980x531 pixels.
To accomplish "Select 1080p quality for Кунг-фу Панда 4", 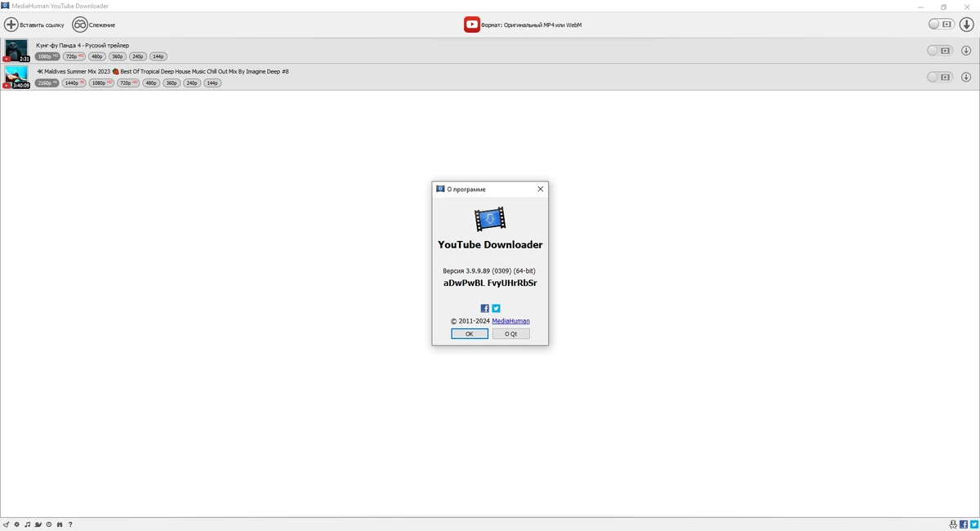I will tap(47, 56).
